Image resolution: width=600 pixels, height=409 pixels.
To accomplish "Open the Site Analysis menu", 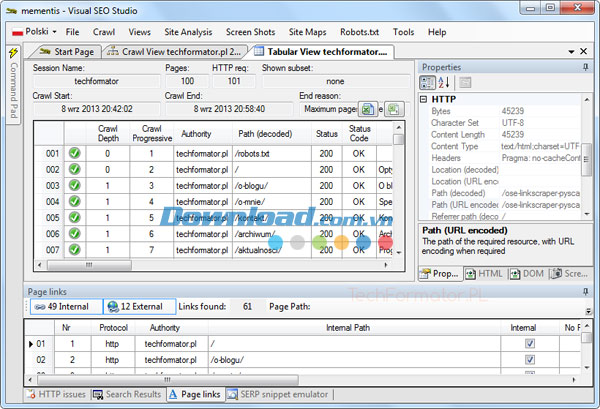I will [x=188, y=32].
